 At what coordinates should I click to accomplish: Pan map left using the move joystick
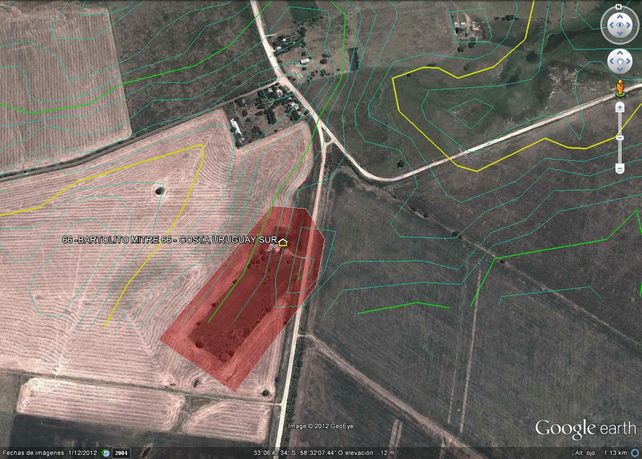[612, 61]
